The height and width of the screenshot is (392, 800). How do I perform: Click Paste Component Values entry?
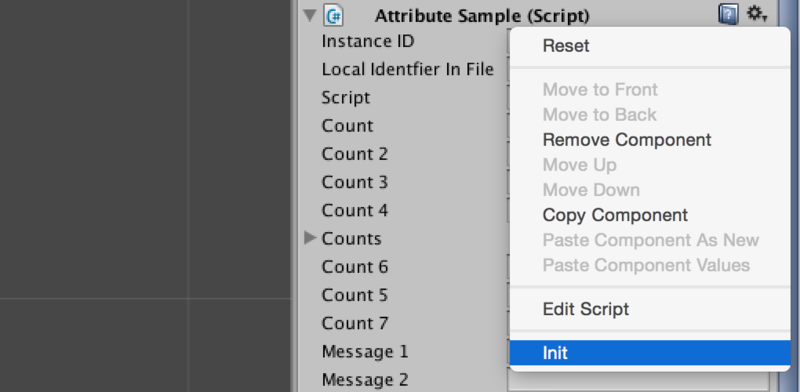point(650,265)
